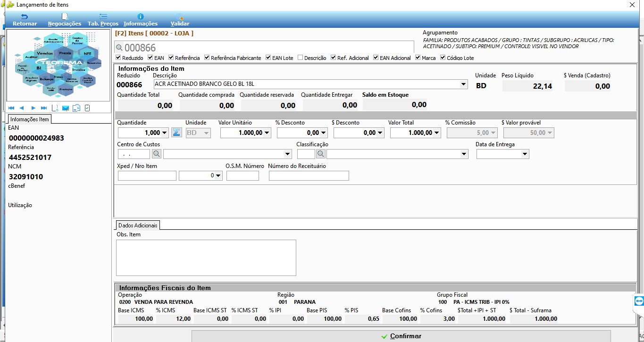Expand the Classificação combo box
This screenshot has height=342, width=644.
[x=464, y=154]
